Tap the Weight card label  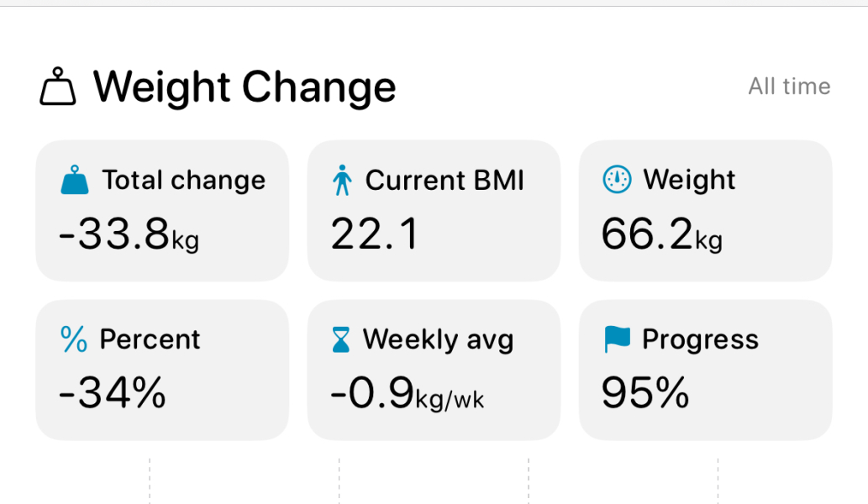click(x=689, y=180)
